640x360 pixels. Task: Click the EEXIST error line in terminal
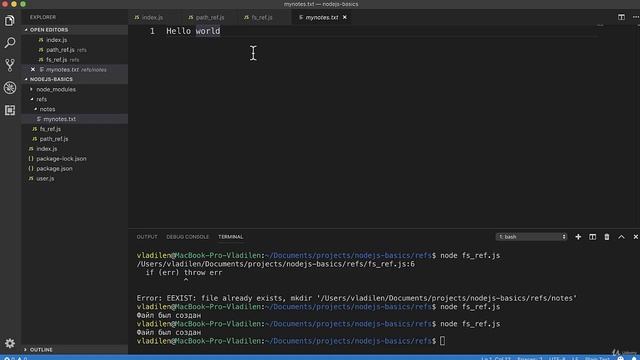point(357,298)
